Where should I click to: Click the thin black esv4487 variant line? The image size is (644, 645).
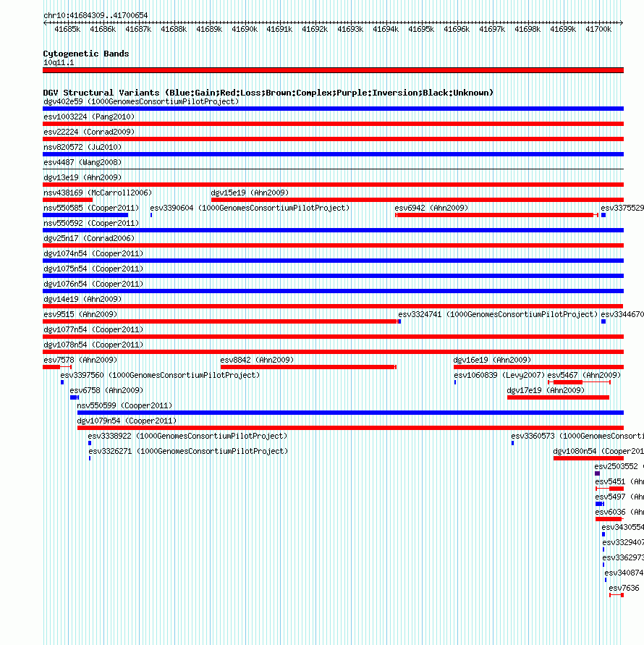click(333, 169)
